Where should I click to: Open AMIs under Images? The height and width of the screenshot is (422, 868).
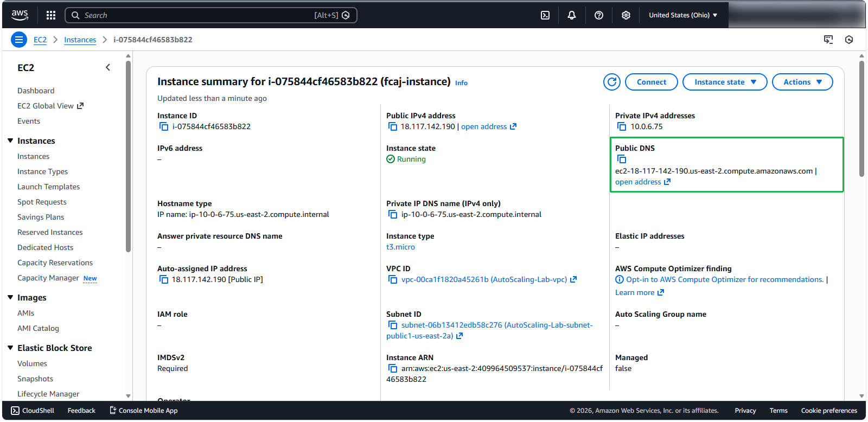click(25, 313)
